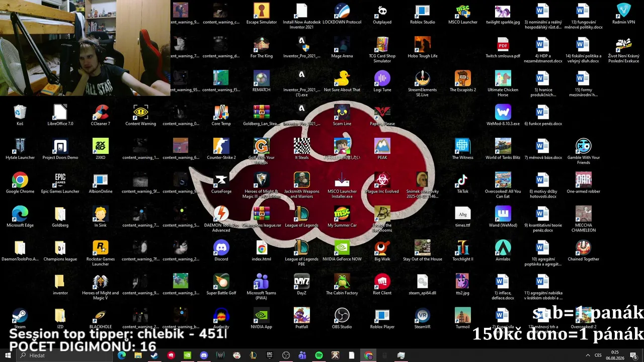Screen dimensions: 644x362
Task: Select the inventor folder icon
Action: (60, 285)
